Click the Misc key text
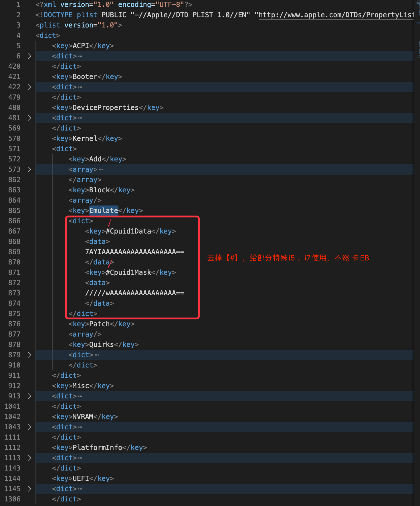Image resolution: width=420 pixels, height=506 pixels. [x=81, y=386]
